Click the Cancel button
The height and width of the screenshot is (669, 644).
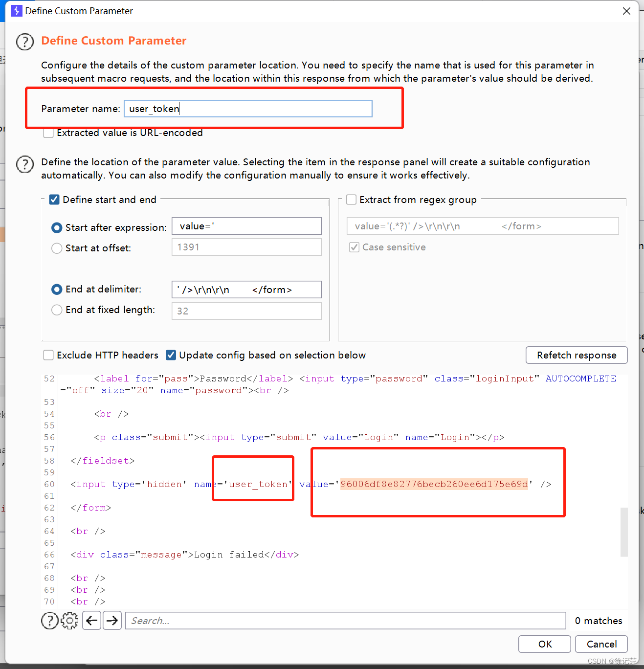coord(601,644)
